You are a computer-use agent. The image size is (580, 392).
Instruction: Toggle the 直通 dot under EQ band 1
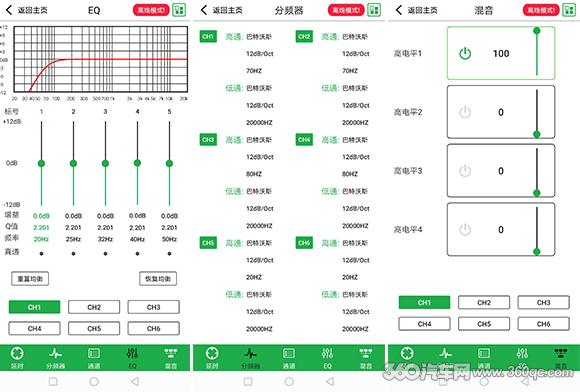41,254
